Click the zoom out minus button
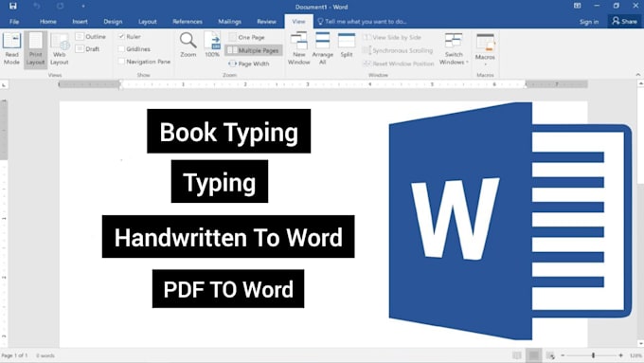This screenshot has width=644, height=363. point(563,355)
